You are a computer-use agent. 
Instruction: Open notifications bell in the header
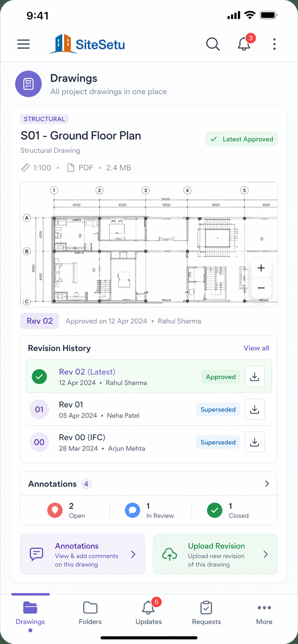tap(244, 44)
